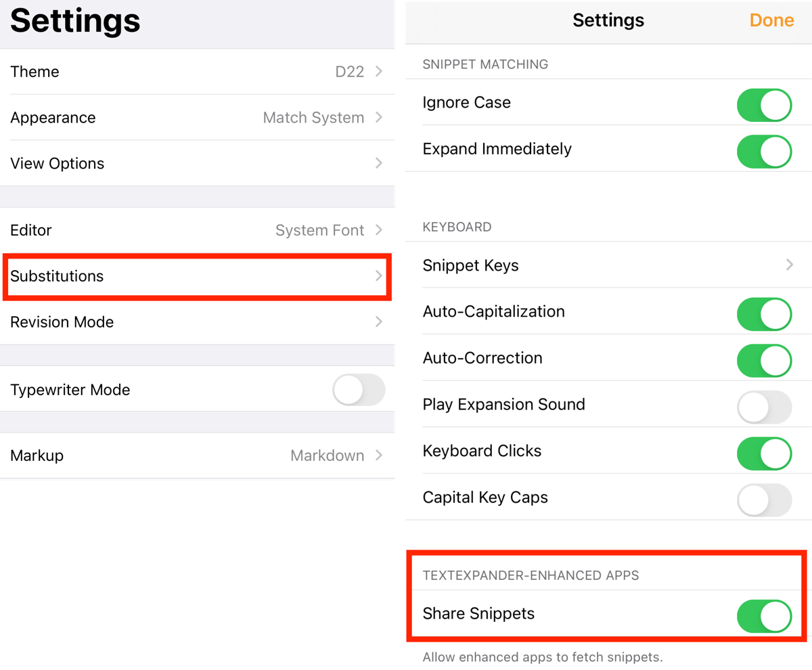
Task: Tap the Revision Mode chevron
Action: click(x=378, y=322)
